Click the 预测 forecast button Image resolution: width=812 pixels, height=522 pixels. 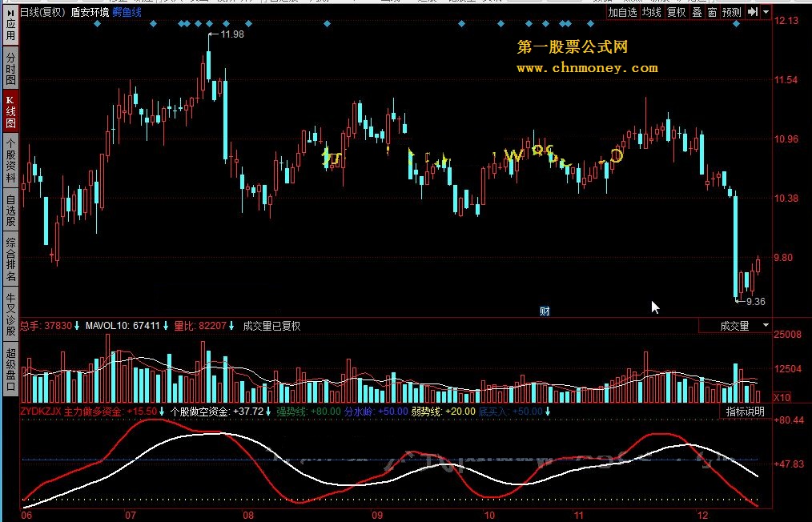click(732, 12)
